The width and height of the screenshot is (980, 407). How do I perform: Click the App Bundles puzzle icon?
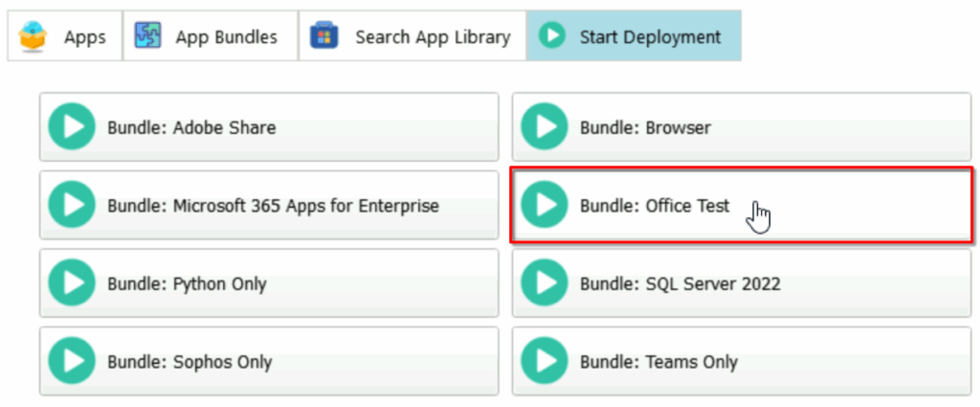pos(148,35)
